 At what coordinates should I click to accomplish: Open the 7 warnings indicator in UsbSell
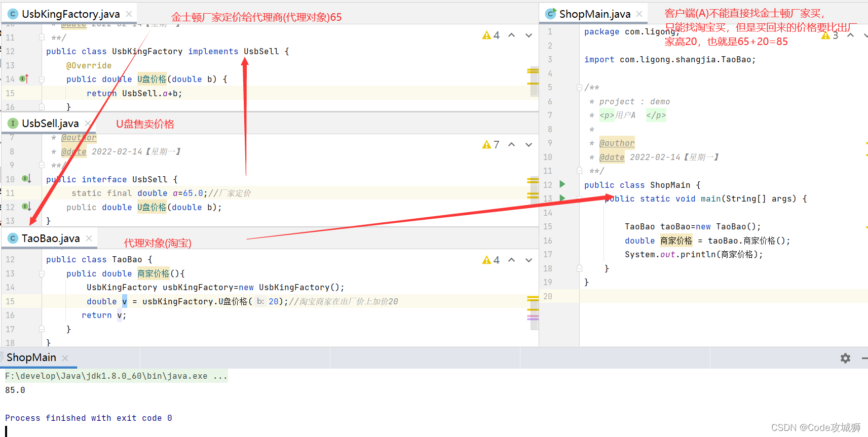click(490, 145)
